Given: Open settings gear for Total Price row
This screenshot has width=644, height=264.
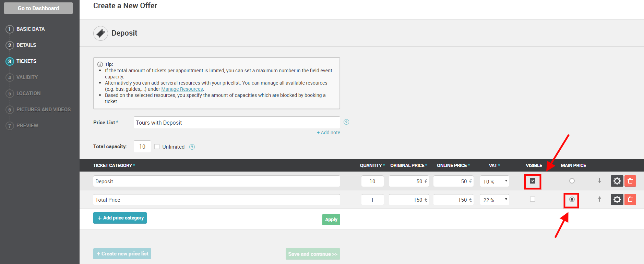Looking at the screenshot, I should [617, 200].
